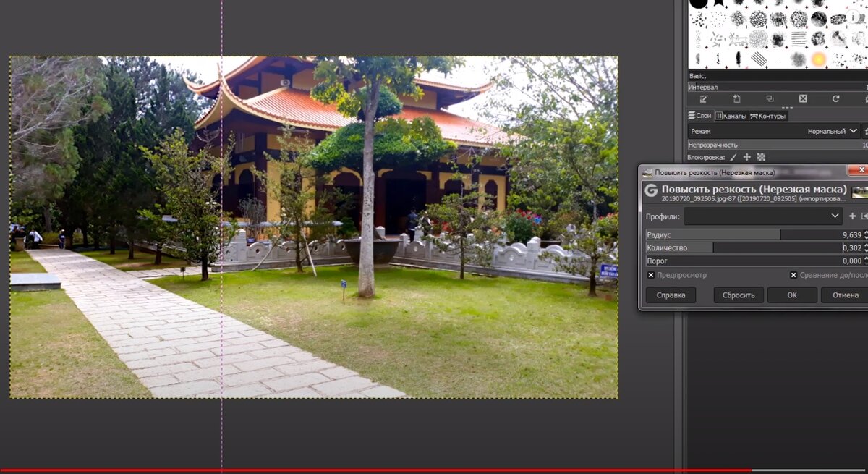This screenshot has width=868, height=474.
Task: Open the Профили dropdown in sharpen dialog
Action: click(x=763, y=216)
